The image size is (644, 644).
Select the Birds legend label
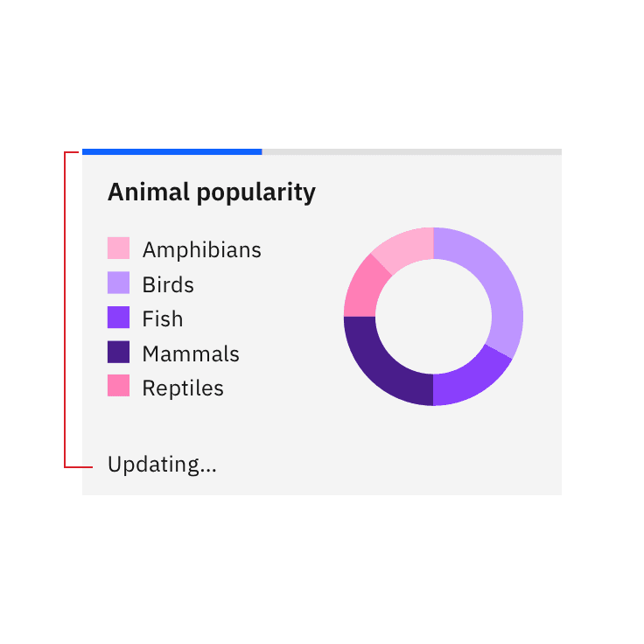click(168, 284)
